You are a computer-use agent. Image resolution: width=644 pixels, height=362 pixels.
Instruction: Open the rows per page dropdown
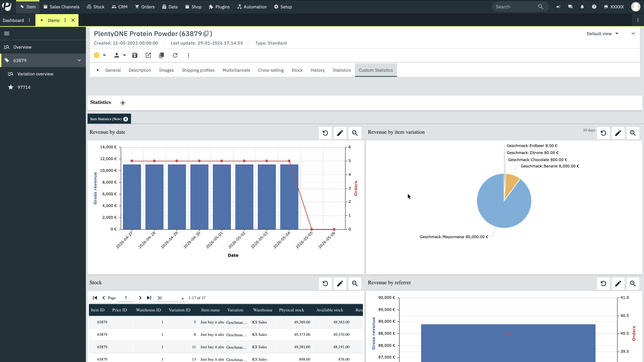(170, 298)
